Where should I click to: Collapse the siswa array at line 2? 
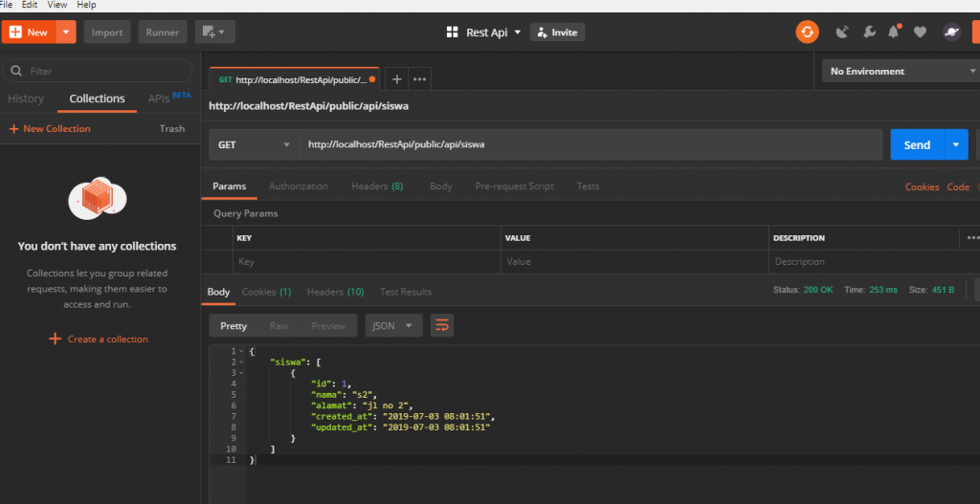243,362
